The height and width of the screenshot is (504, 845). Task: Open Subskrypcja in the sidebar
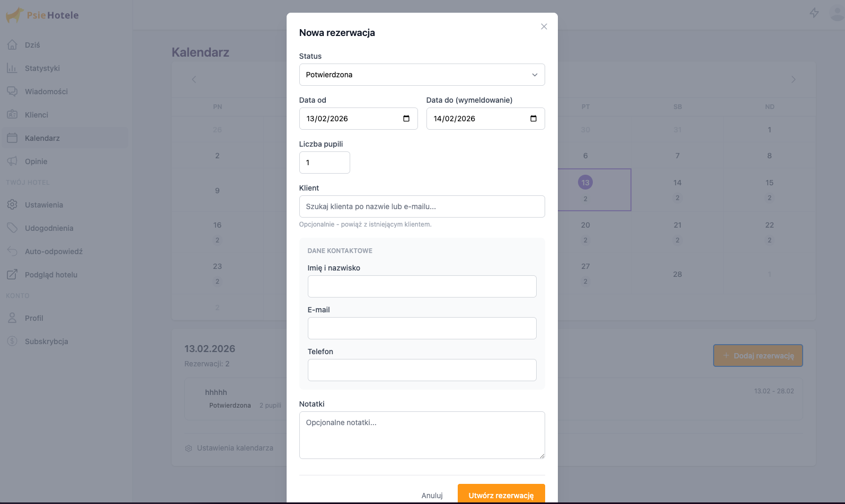pos(46,341)
